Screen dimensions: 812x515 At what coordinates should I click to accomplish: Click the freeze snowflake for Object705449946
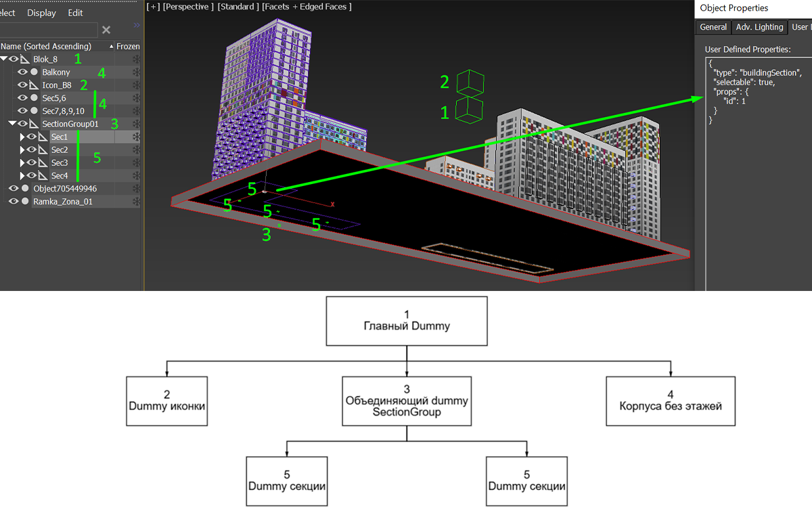pos(136,189)
